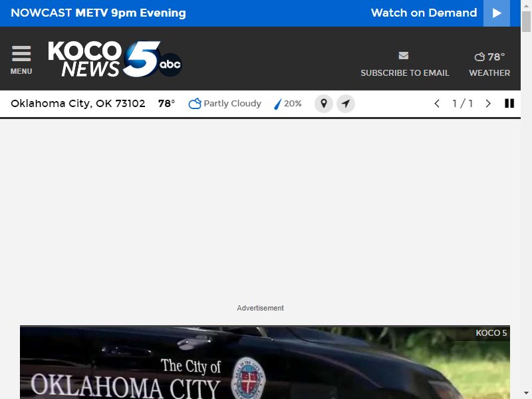532x399 pixels.
Task: Click the KOCO 5 watermark label on video
Action: (491, 333)
